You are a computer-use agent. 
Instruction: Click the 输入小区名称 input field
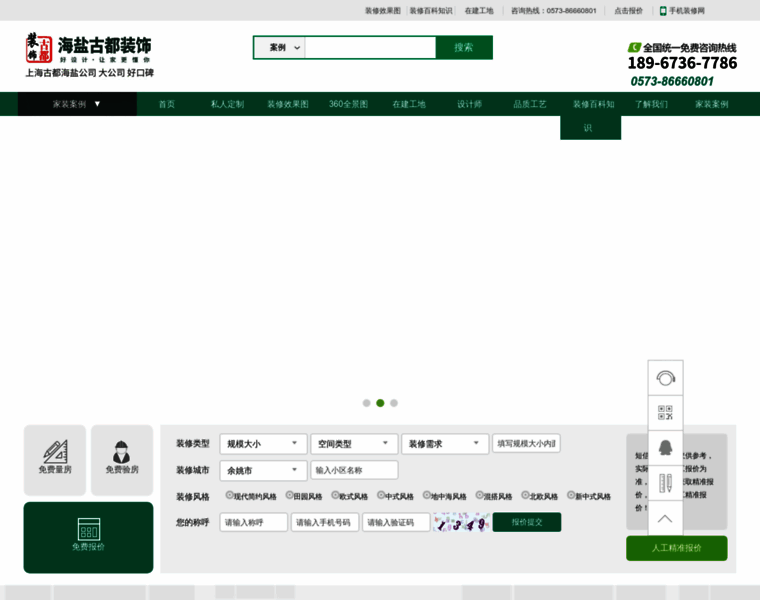tap(354, 470)
